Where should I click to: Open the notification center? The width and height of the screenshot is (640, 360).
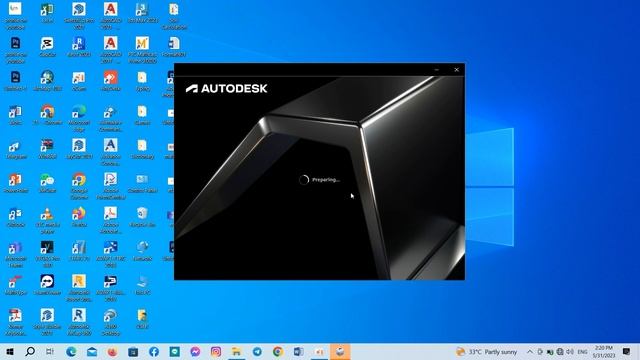click(627, 351)
